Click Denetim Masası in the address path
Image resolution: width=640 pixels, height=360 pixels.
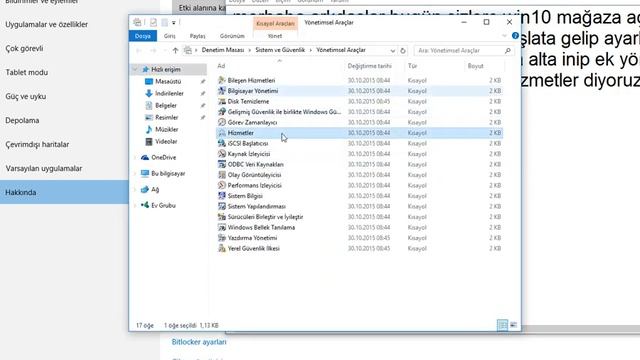223,50
